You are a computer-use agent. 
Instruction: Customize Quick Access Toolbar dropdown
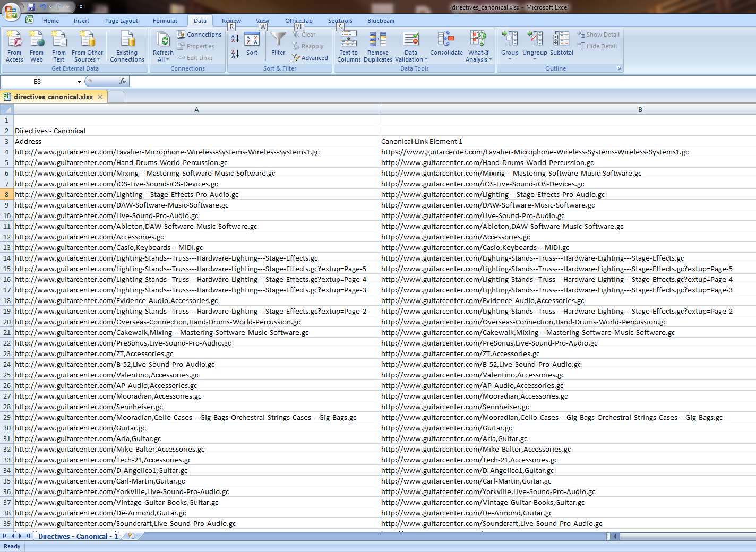coord(81,7)
